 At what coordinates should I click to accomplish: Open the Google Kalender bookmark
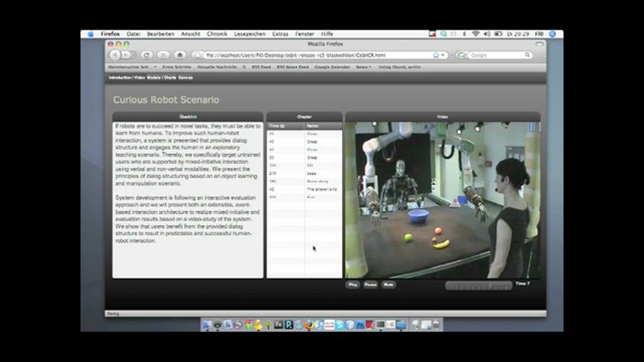(332, 67)
